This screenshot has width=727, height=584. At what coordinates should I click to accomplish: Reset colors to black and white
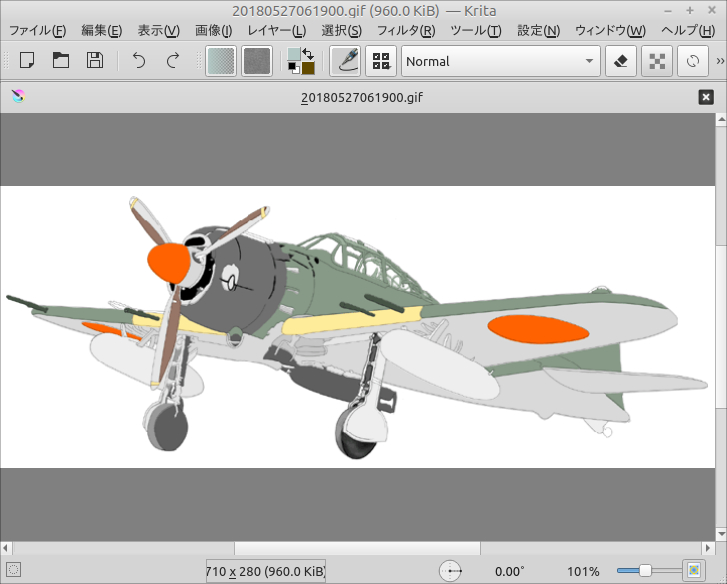click(293, 68)
